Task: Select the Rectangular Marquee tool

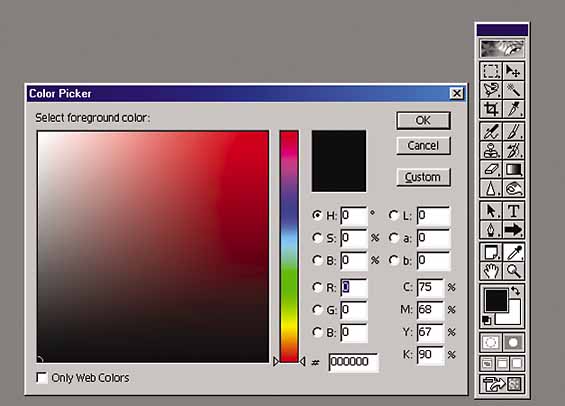Action: coord(491,71)
